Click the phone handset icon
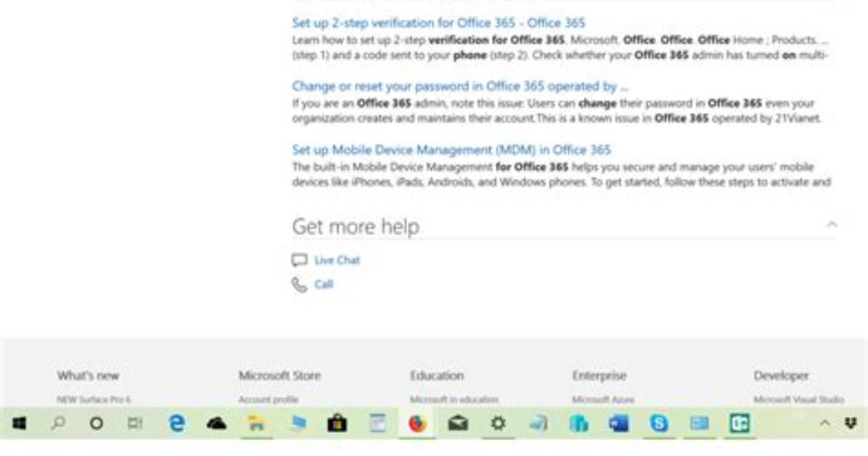Screen dimensions: 868x456 pos(299,284)
